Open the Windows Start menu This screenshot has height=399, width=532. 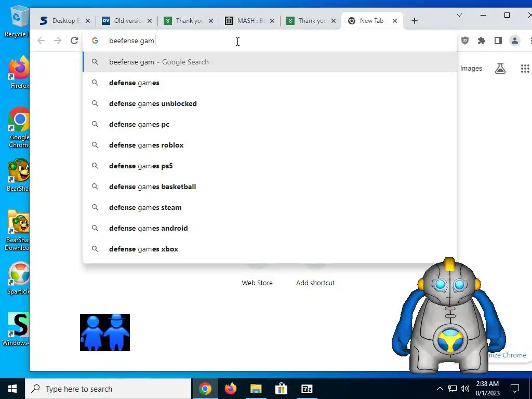12,389
